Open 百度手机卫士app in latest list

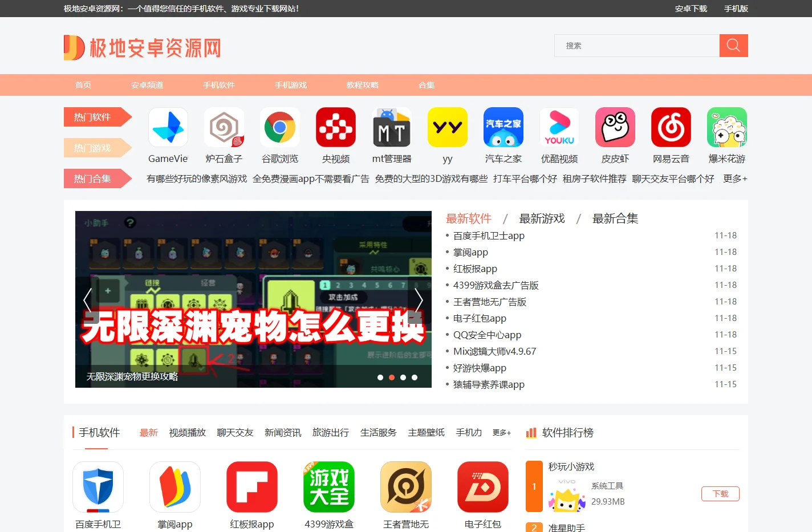489,235
